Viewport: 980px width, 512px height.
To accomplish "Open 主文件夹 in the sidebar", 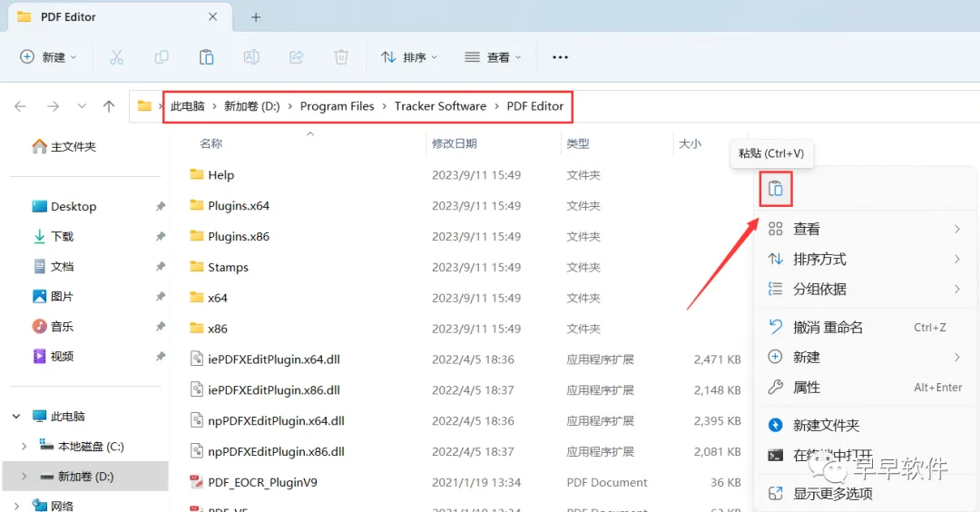I will pos(64,146).
